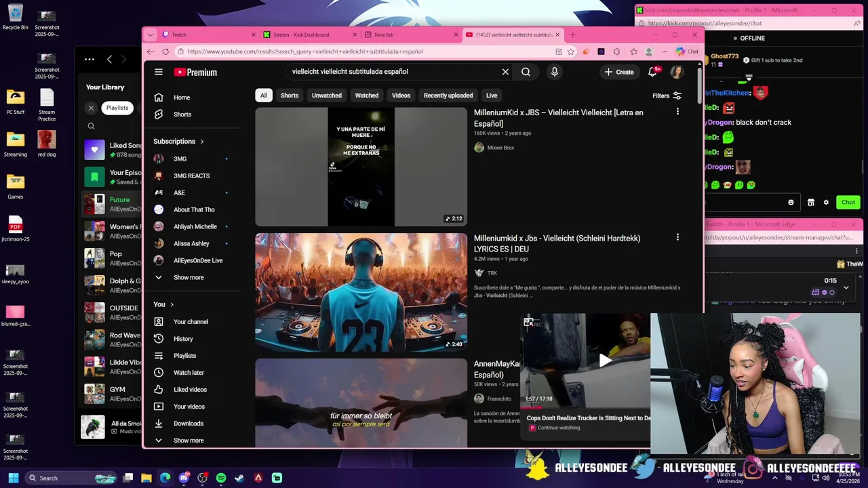Open the YouTube hamburger guide menu
This screenshot has height=488, width=868.
coord(158,72)
